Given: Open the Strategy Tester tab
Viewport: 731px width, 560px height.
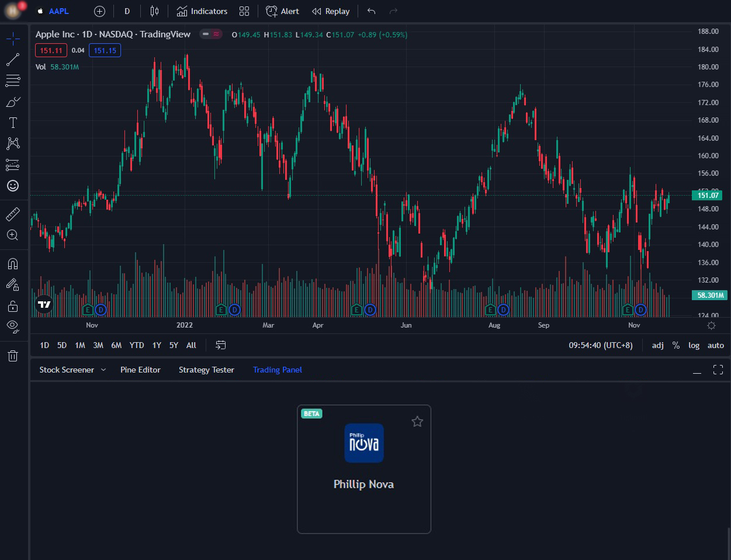Looking at the screenshot, I should point(206,370).
